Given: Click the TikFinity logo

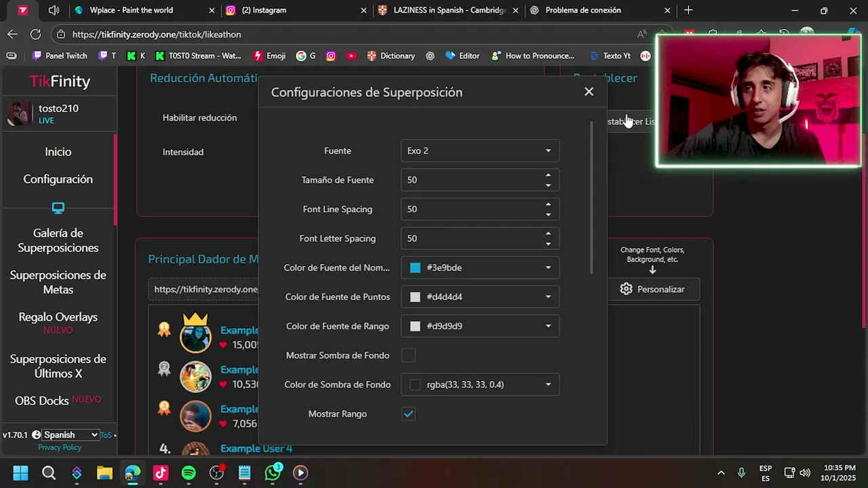Looking at the screenshot, I should pyautogui.click(x=60, y=81).
